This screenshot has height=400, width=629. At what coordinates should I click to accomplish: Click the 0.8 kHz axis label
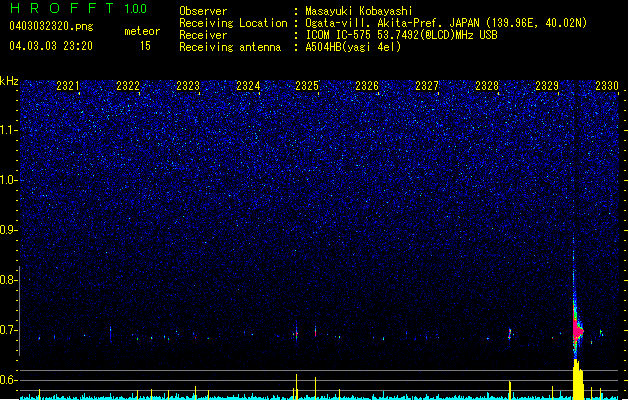coord(9,280)
